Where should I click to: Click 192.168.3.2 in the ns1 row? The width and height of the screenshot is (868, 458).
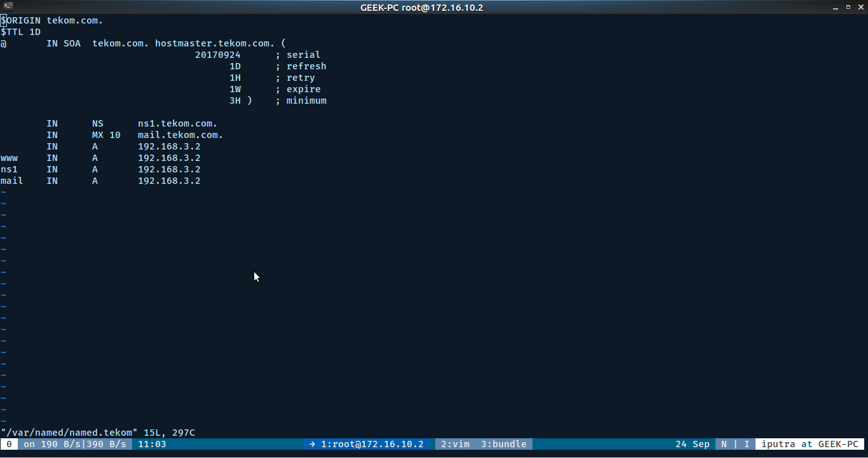[169, 169]
